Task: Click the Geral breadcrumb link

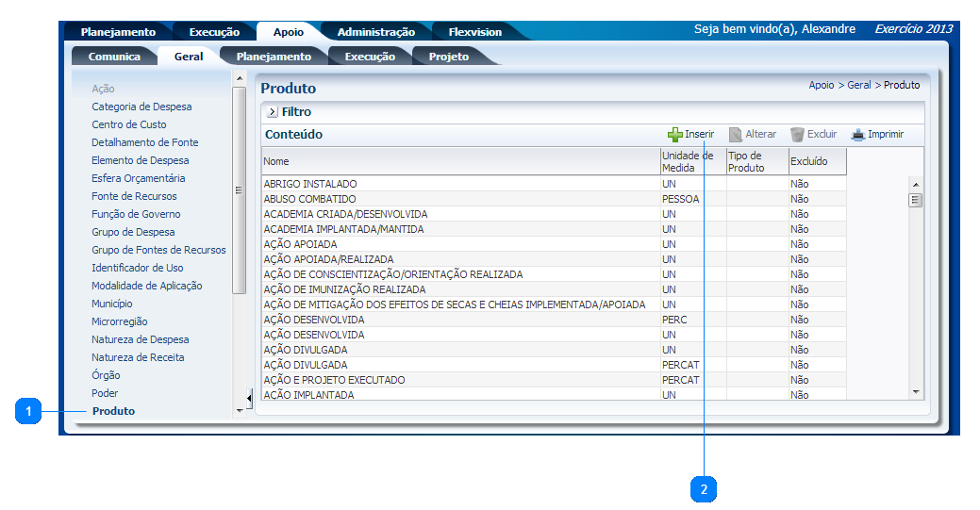Action: [858, 85]
